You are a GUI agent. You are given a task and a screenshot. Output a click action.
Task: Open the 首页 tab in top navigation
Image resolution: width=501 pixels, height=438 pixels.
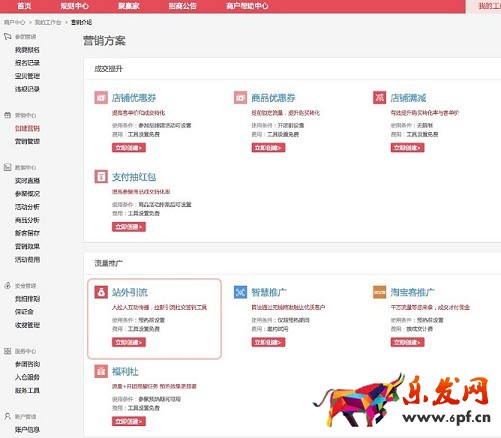(x=24, y=6)
